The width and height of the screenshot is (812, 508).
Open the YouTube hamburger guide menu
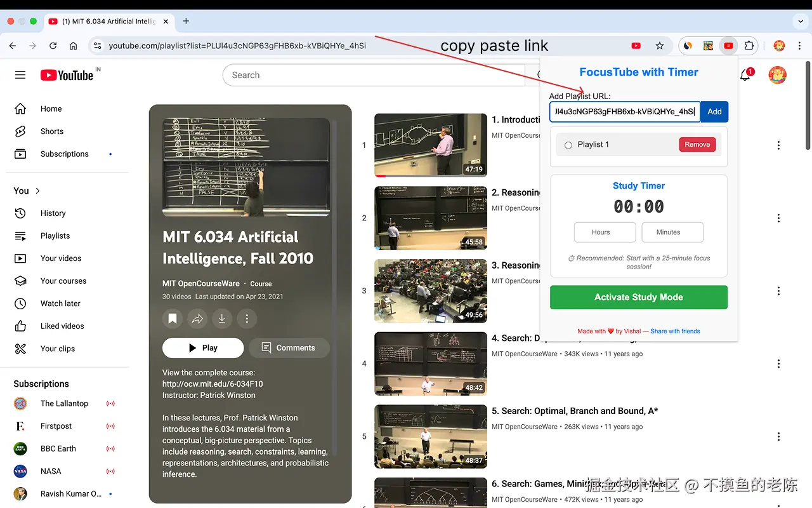pos(20,75)
